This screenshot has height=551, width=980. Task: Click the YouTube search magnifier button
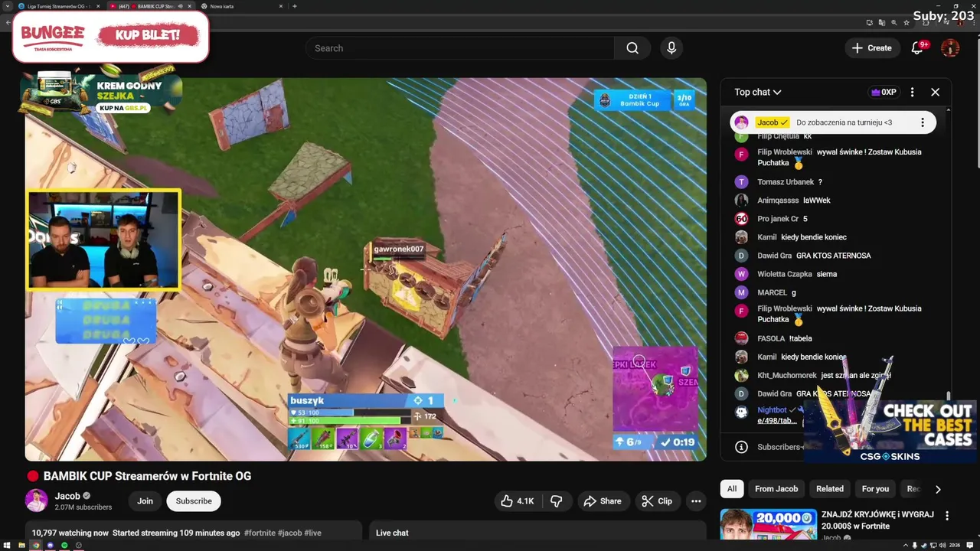coord(632,48)
